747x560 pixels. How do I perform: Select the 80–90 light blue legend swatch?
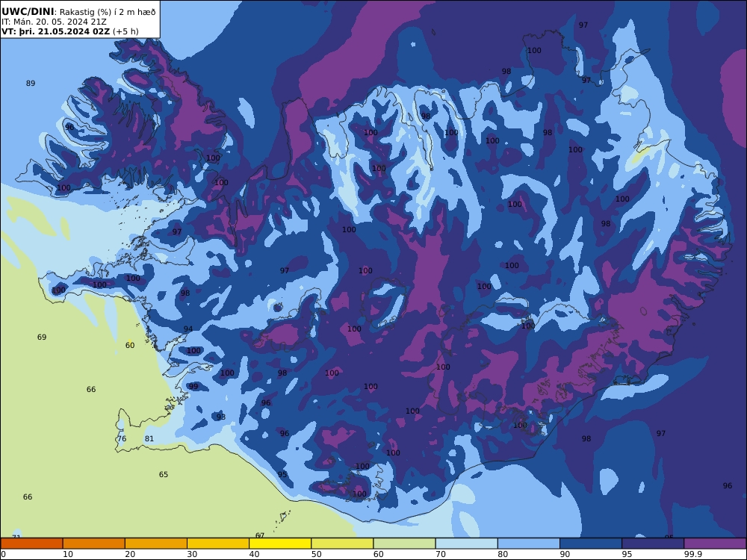click(x=529, y=544)
